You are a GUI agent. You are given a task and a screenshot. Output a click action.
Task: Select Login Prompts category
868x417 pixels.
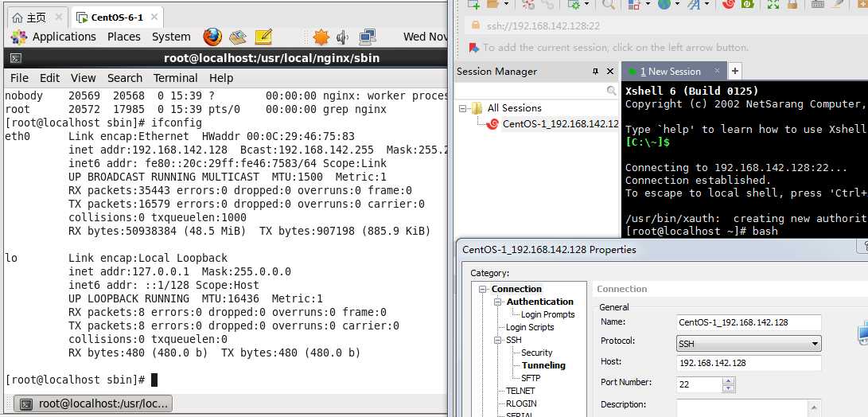(548, 314)
